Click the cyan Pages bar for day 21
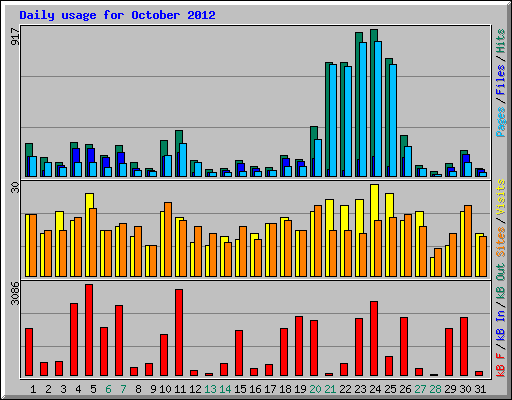512x400 pixels. coord(333,120)
